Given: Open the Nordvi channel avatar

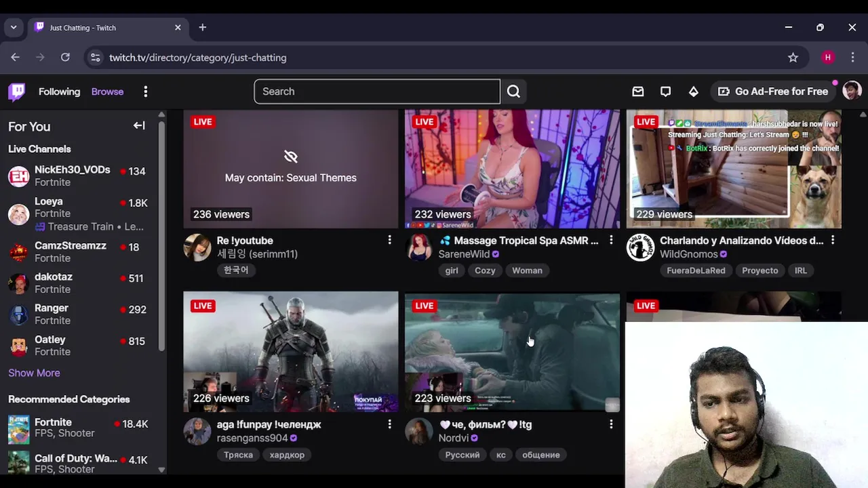Looking at the screenshot, I should click(x=419, y=432).
